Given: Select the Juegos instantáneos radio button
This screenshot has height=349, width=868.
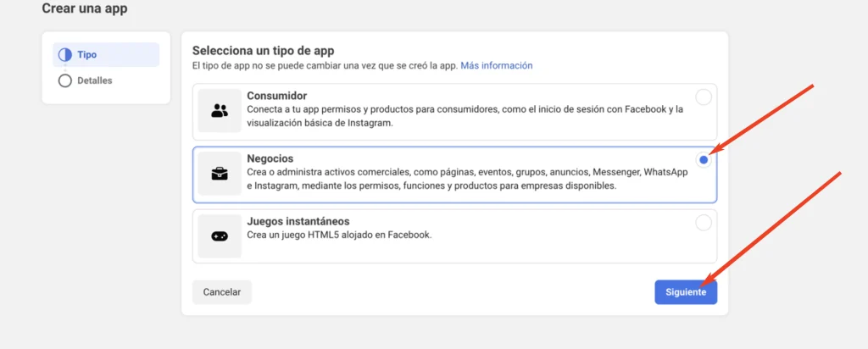Looking at the screenshot, I should click(704, 223).
